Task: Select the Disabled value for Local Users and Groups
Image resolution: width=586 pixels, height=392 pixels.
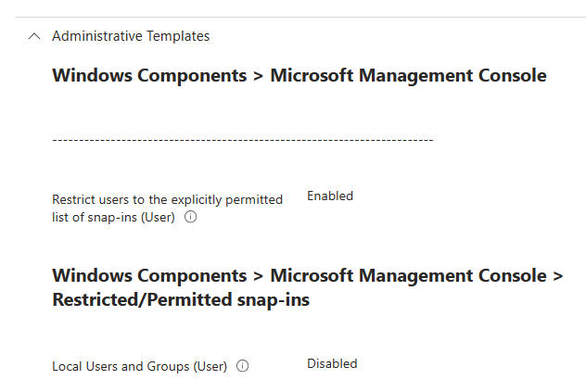Action: [332, 363]
